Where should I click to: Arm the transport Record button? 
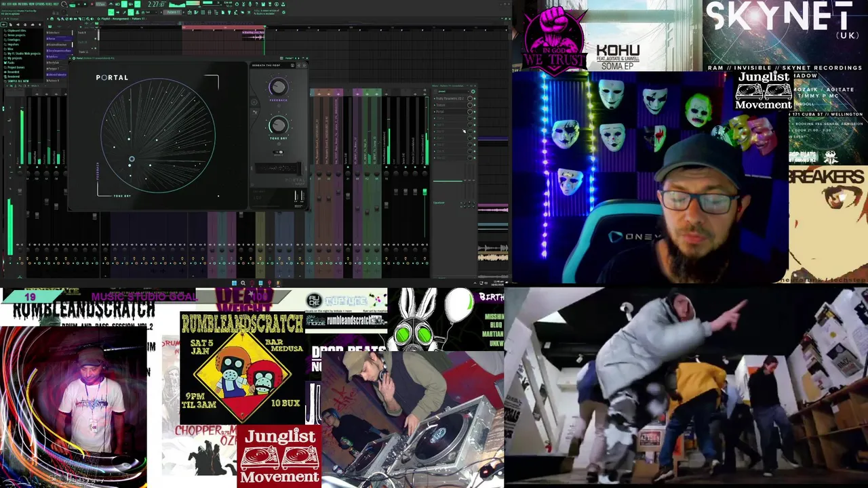(92, 4)
